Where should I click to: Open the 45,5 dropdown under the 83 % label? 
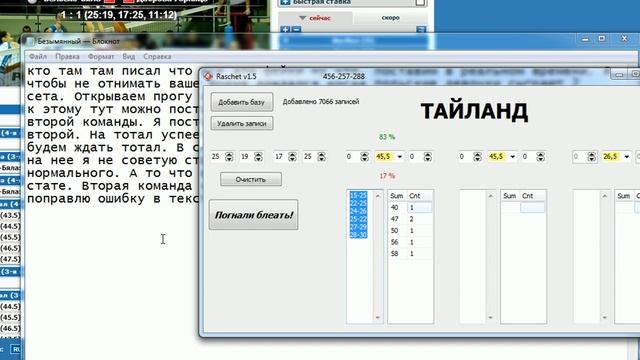point(400,157)
